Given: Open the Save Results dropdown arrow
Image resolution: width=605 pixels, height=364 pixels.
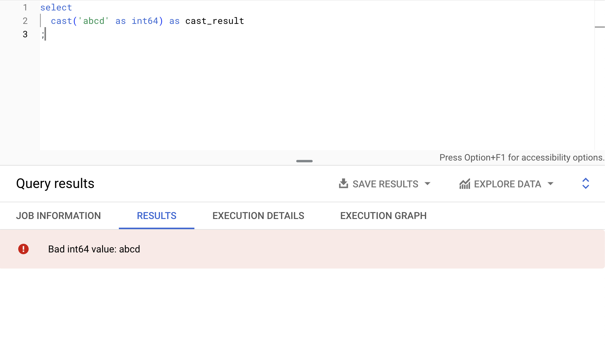Looking at the screenshot, I should (428, 184).
